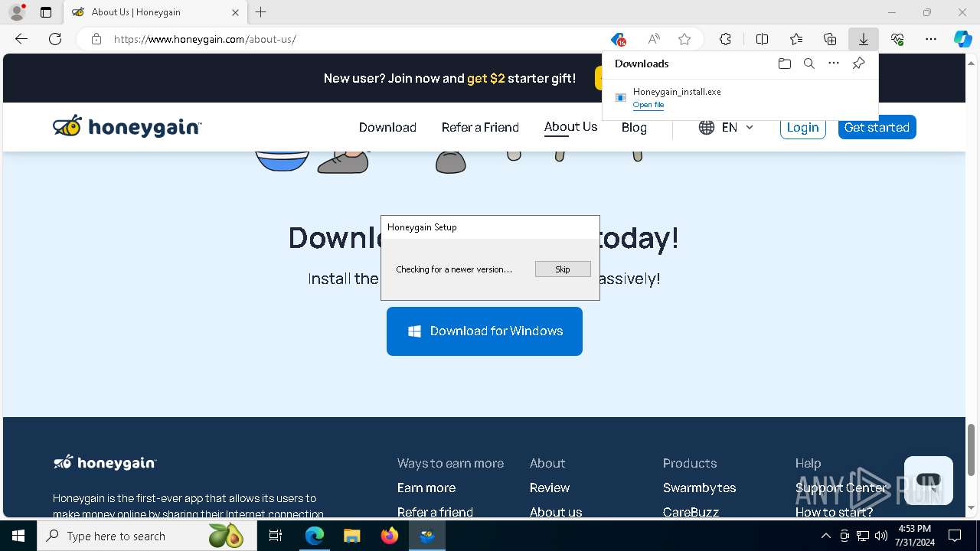The width and height of the screenshot is (980, 551).
Task: Toggle split screen view icon
Action: click(762, 39)
